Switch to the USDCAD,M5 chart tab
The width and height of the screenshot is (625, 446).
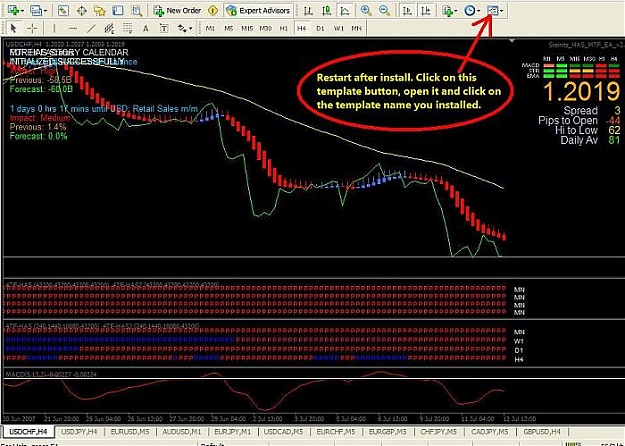(283, 432)
